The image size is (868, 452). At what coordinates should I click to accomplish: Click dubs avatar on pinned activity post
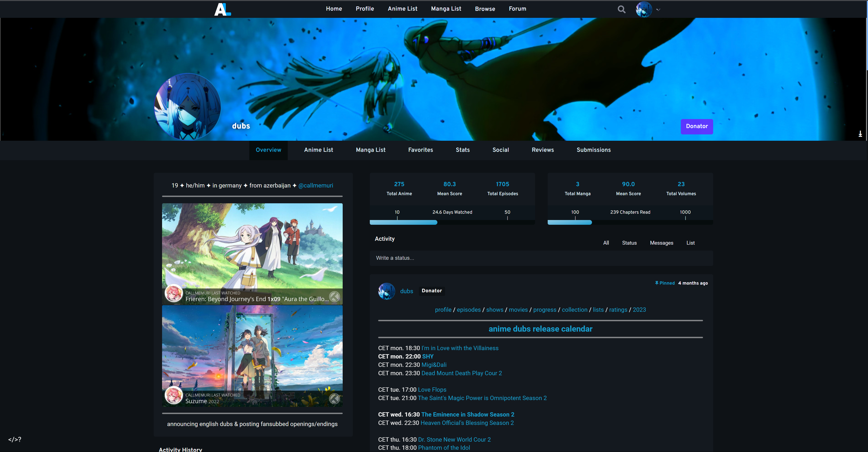(387, 291)
